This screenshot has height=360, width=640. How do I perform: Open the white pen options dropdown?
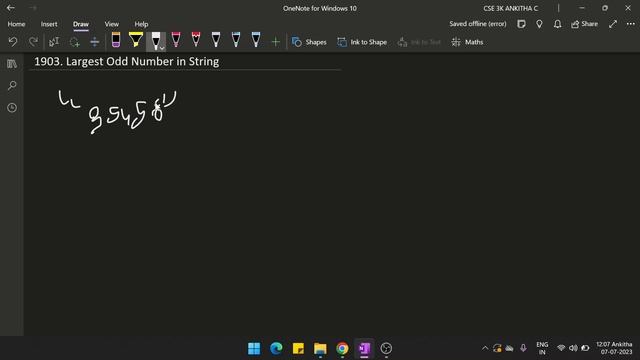click(x=162, y=48)
